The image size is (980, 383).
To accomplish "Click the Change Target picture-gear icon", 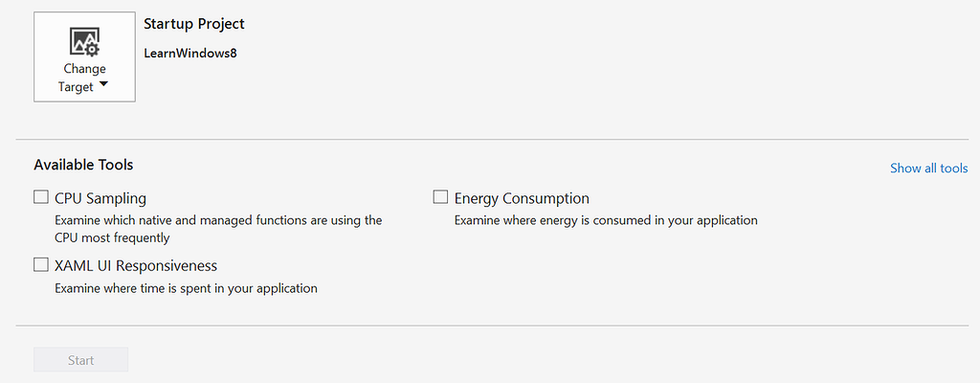I will pyautogui.click(x=84, y=42).
